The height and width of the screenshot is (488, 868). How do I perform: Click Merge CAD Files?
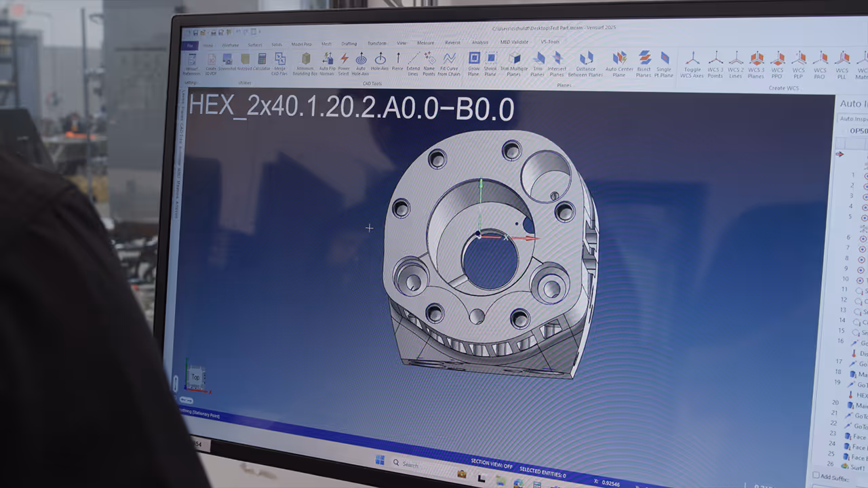[x=280, y=64]
